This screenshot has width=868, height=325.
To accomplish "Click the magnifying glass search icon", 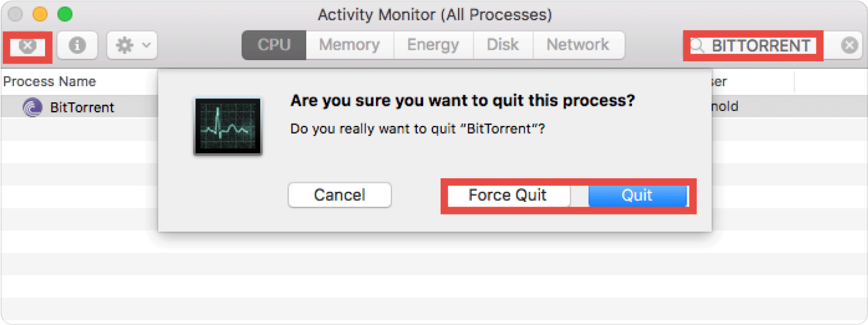I will pos(698,46).
